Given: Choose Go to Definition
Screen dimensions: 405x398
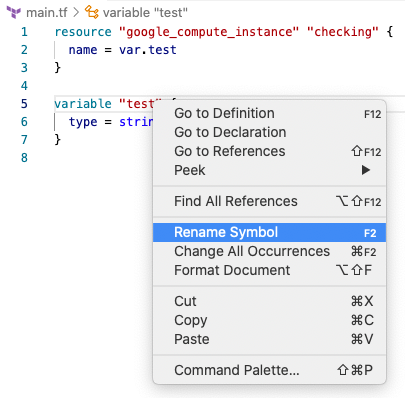Looking at the screenshot, I should (269, 113).
